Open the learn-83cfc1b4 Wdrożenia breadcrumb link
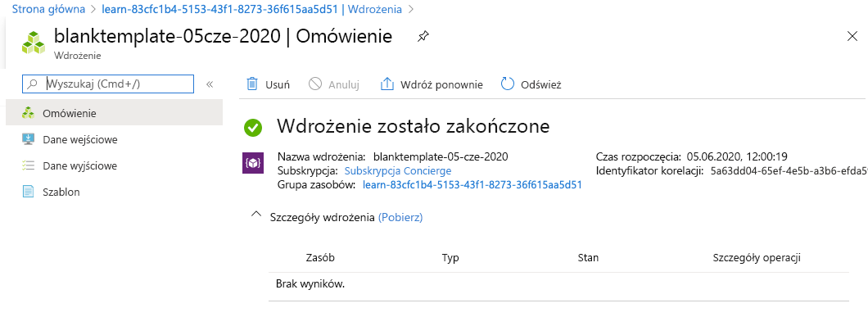 pyautogui.click(x=252, y=9)
